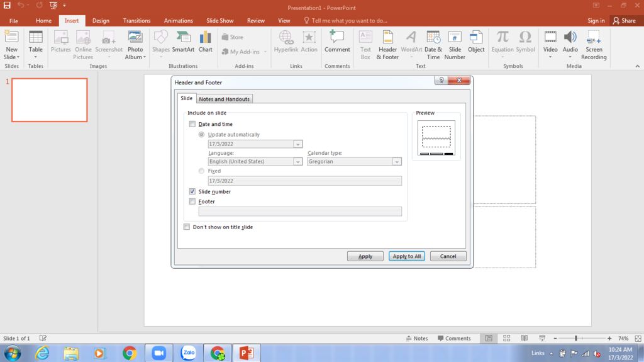The width and height of the screenshot is (644, 362).
Task: Insert Date & Time
Action: pyautogui.click(x=433, y=45)
